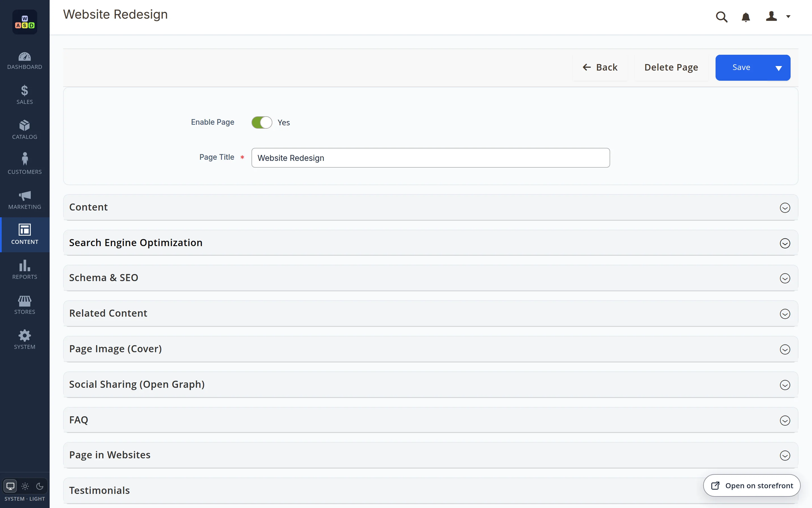The width and height of the screenshot is (812, 508).
Task: Click the Delete Page button
Action: point(671,67)
